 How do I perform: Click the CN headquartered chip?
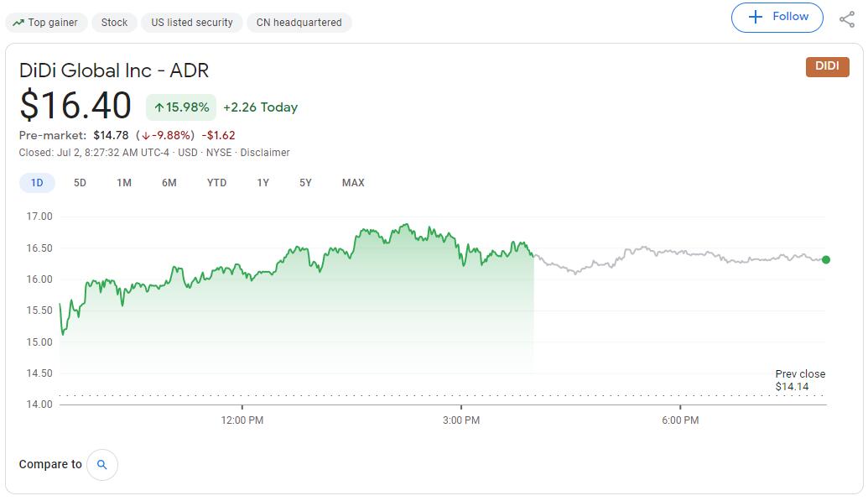pos(299,23)
